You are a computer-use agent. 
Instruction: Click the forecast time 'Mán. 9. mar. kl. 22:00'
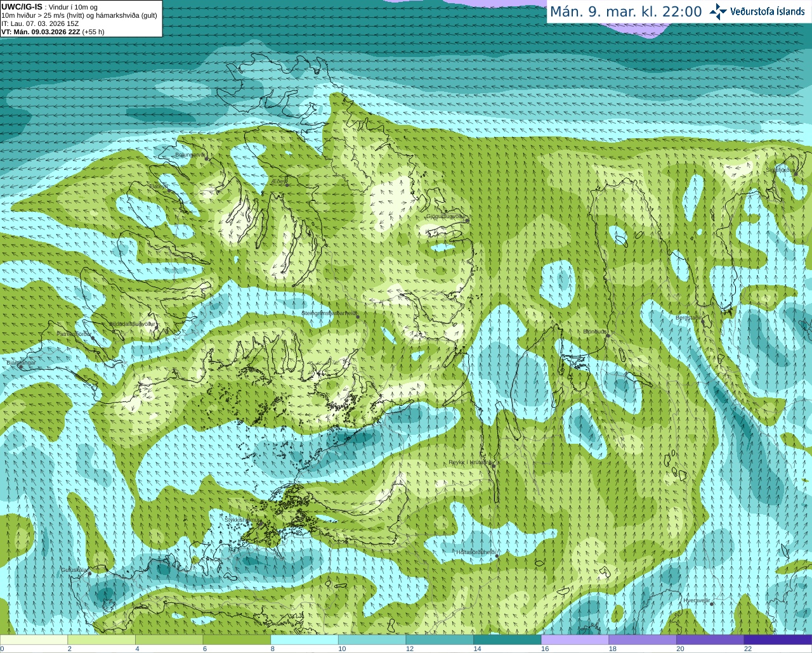click(625, 11)
